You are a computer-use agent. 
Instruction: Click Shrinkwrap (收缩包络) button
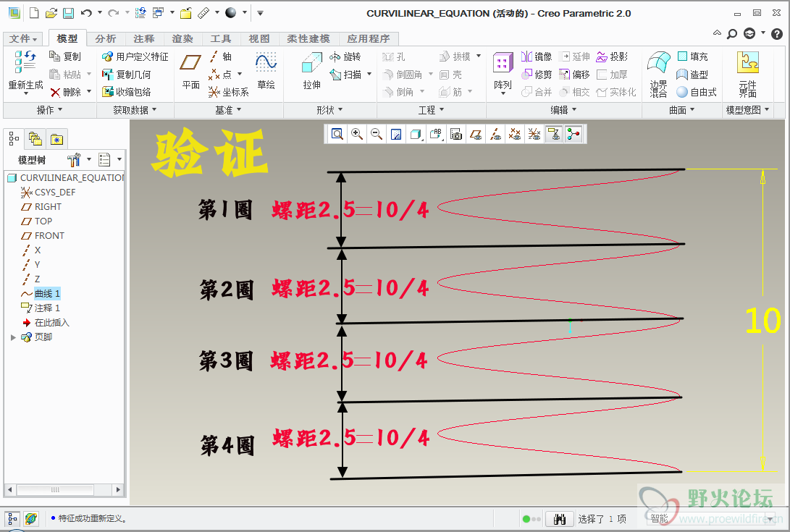pyautogui.click(x=127, y=92)
